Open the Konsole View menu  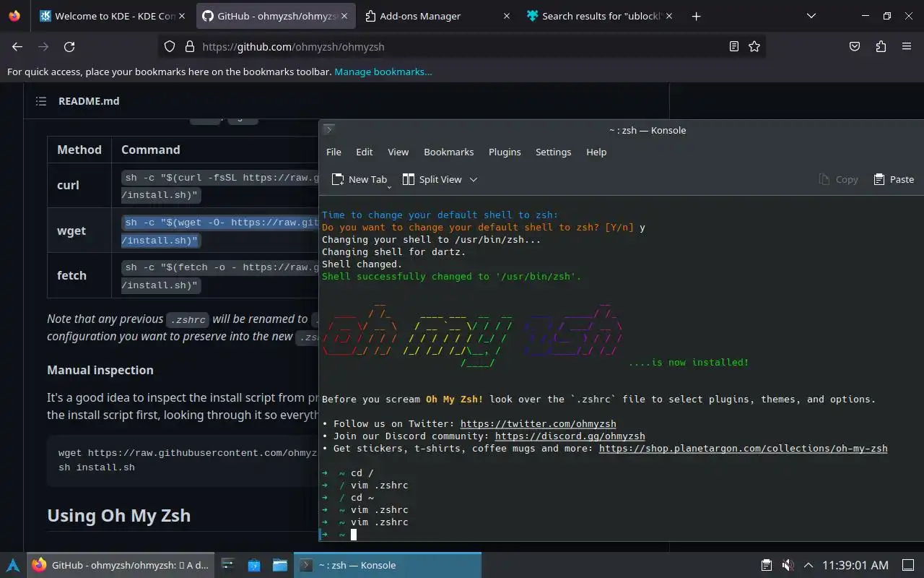click(398, 152)
